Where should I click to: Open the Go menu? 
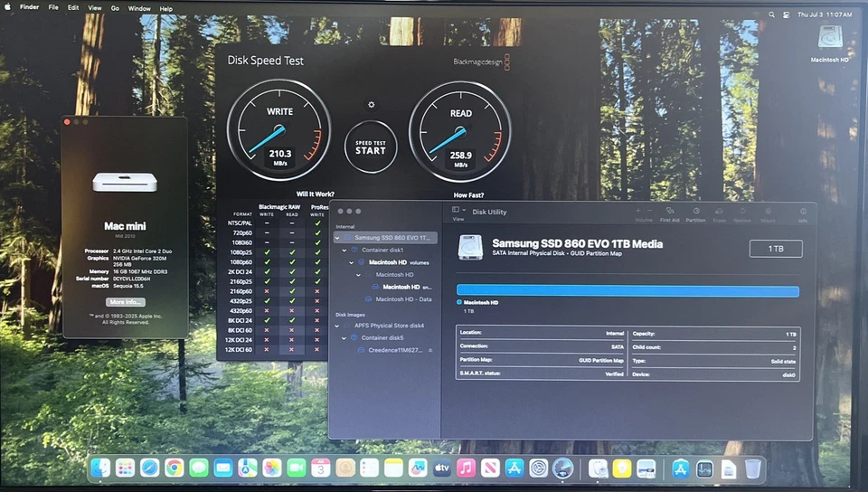click(x=115, y=8)
